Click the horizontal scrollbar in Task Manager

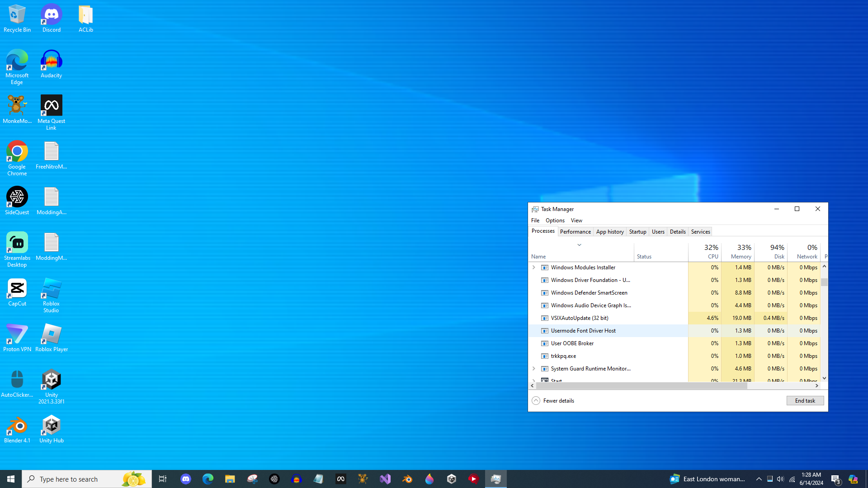(x=641, y=386)
